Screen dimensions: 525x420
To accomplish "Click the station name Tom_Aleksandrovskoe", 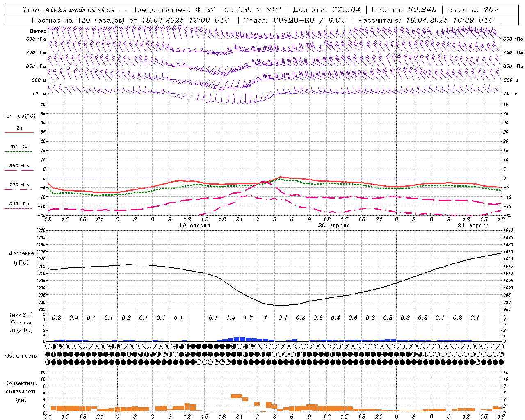I will tap(69, 10).
